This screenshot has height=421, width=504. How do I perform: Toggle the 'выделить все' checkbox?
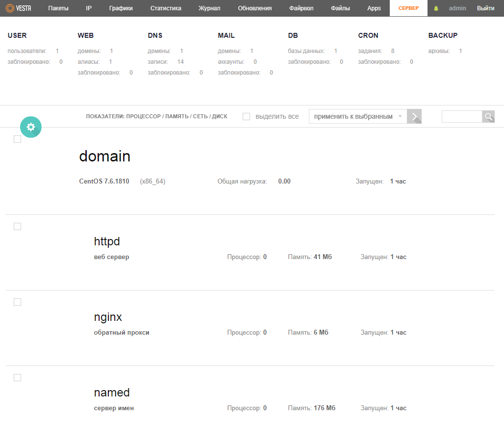pos(246,116)
